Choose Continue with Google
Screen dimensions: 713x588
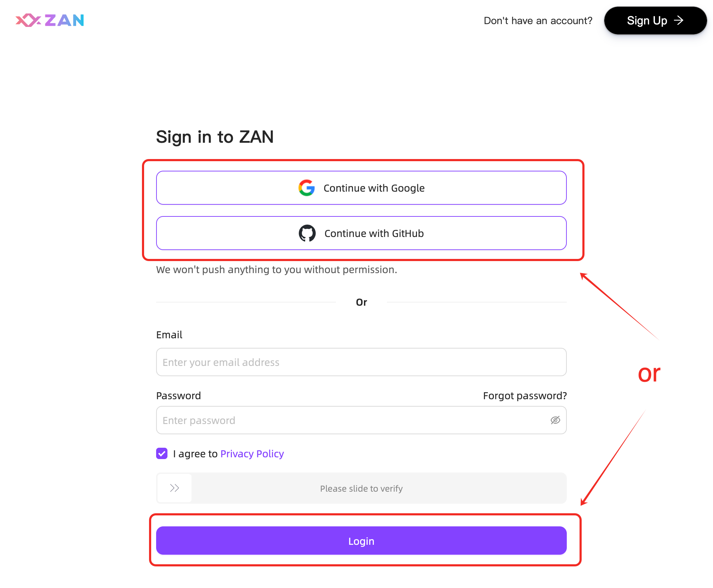coord(374,188)
